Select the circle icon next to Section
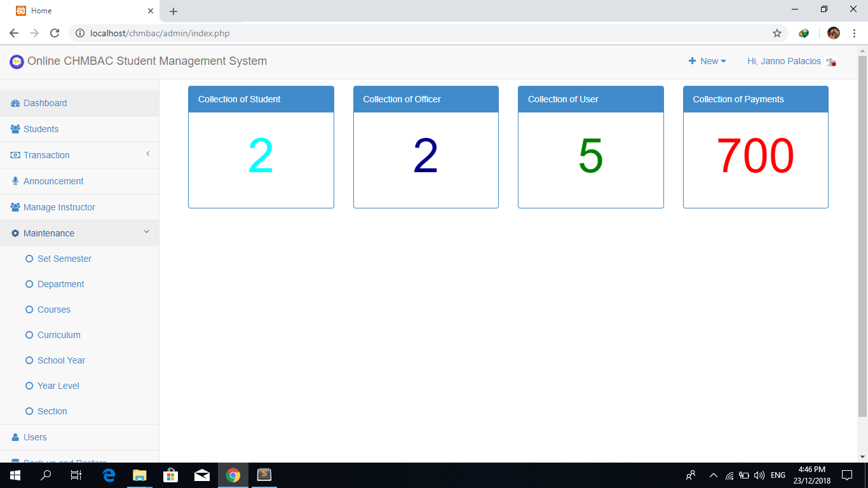Image resolution: width=868 pixels, height=488 pixels. 29,411
